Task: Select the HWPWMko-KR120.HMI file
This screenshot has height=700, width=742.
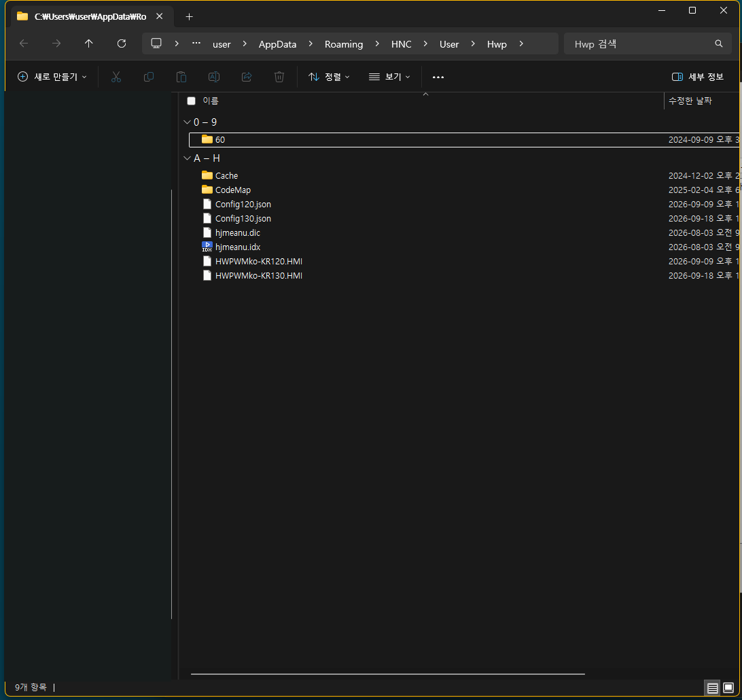Action: pyautogui.click(x=258, y=261)
